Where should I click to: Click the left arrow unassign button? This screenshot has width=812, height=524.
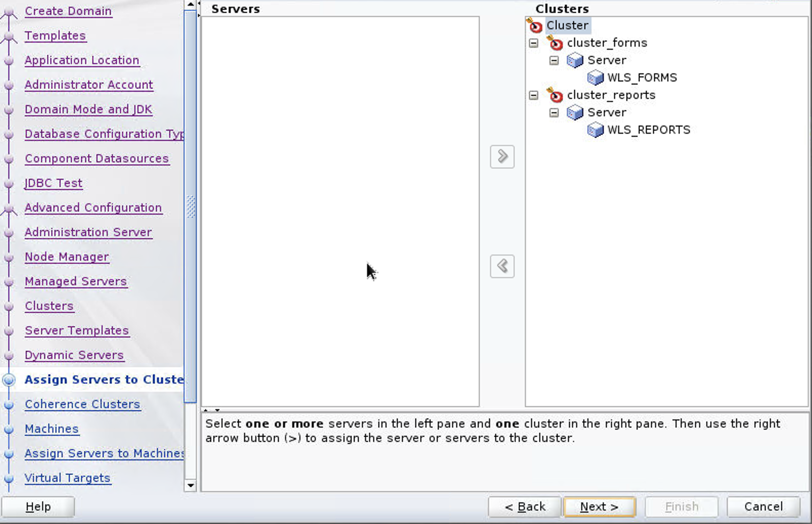point(502,266)
